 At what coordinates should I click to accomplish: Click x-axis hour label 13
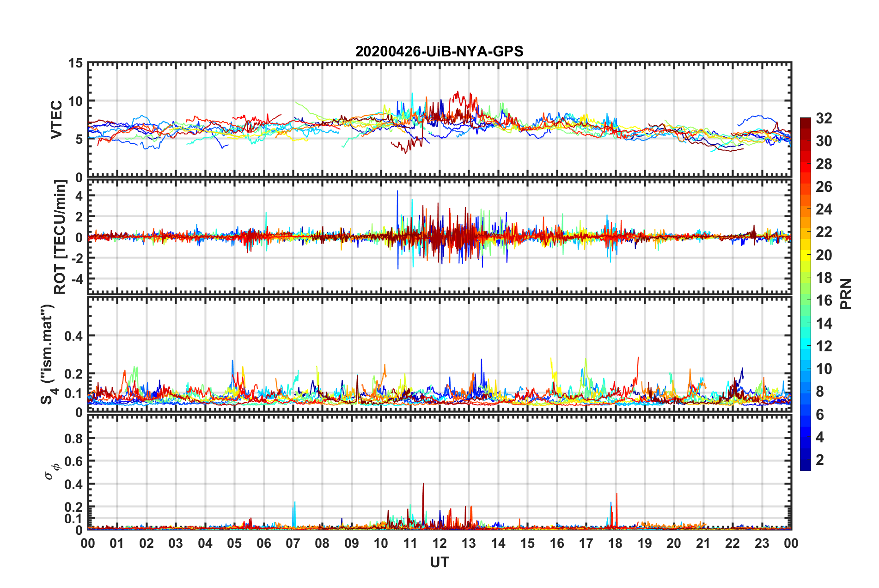(469, 543)
